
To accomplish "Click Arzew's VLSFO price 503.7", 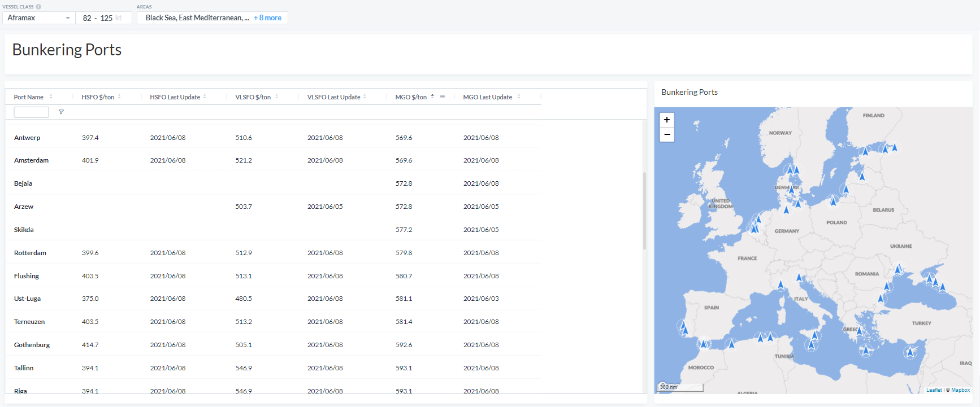I will coord(244,207).
